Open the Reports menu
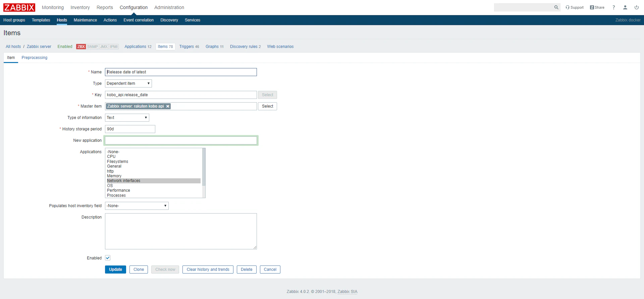The width and height of the screenshot is (644, 299). pos(105,7)
